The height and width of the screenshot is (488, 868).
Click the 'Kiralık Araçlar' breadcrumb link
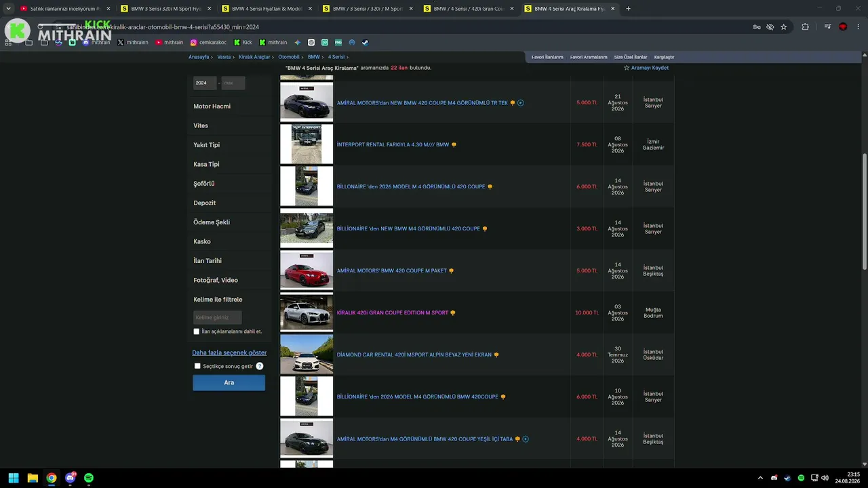coord(254,57)
